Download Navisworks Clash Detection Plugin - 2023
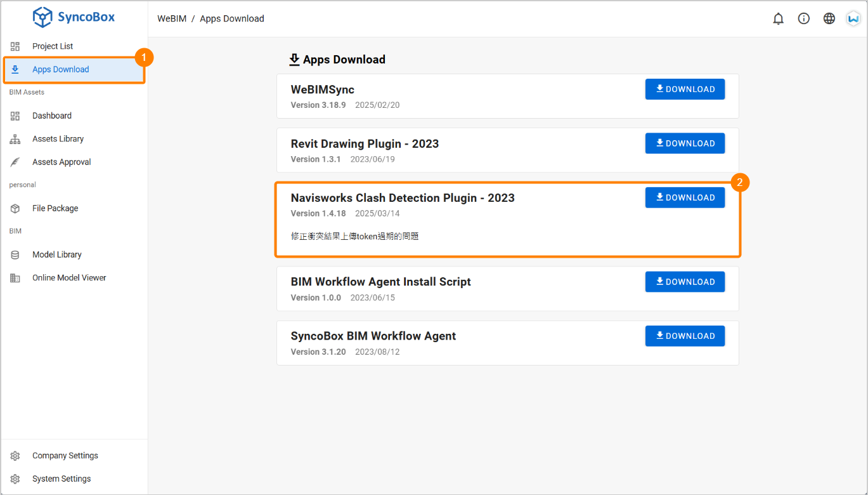Viewport: 868px width, 495px height. pos(685,197)
